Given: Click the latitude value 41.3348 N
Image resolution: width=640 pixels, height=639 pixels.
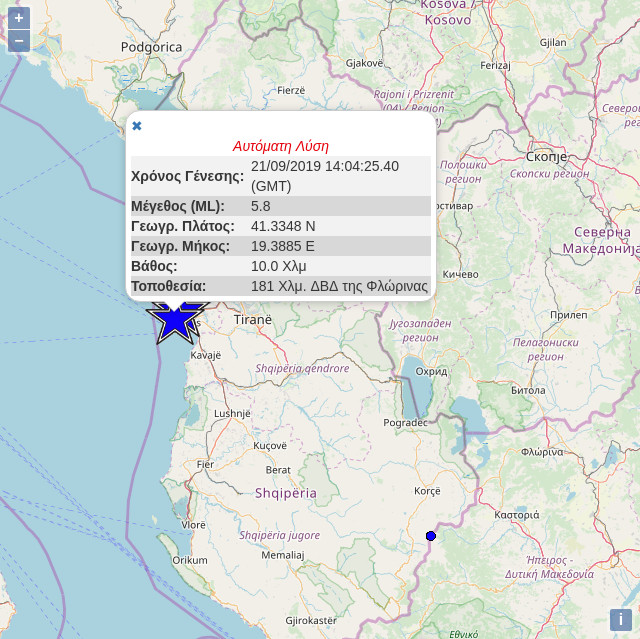Looking at the screenshot, I should 283,226.
